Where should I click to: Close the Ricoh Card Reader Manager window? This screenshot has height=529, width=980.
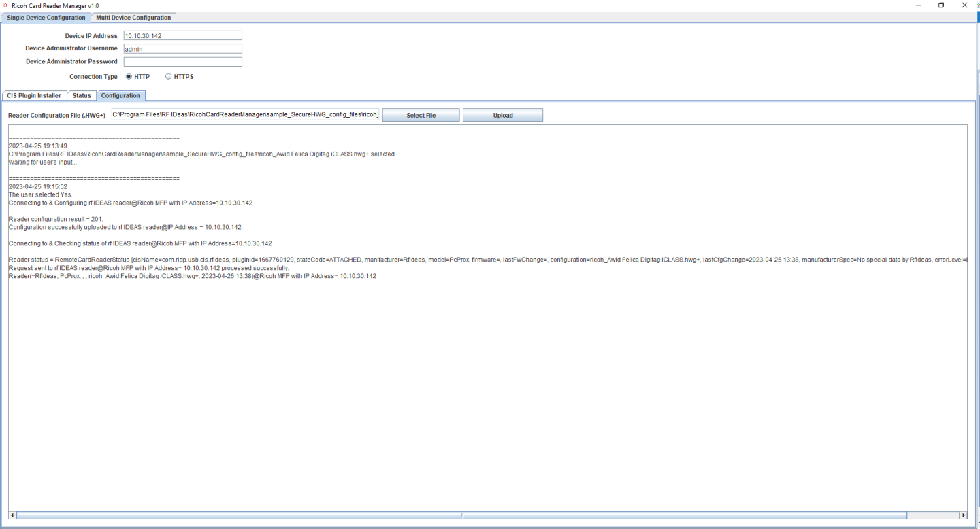(964, 5)
